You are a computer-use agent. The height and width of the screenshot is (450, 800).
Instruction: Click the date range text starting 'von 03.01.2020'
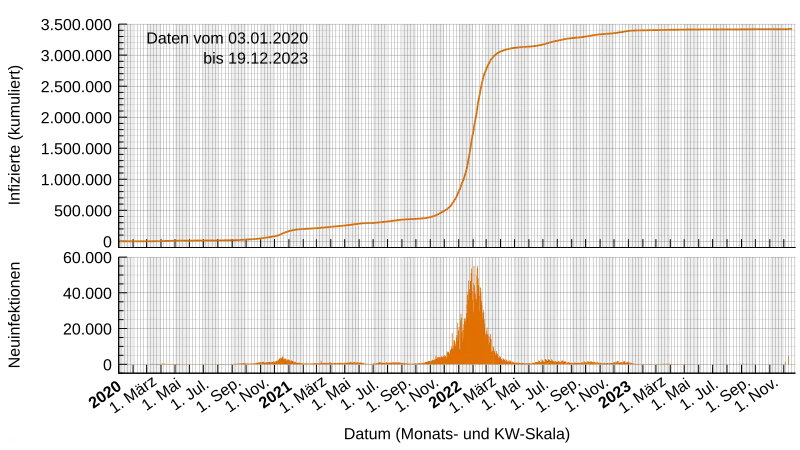pyautogui.click(x=228, y=38)
